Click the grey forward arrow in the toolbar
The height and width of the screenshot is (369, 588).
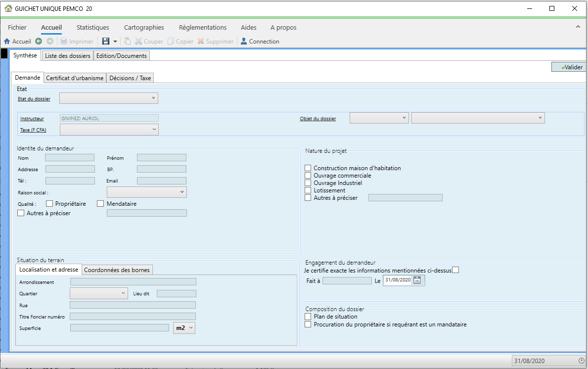coord(50,41)
